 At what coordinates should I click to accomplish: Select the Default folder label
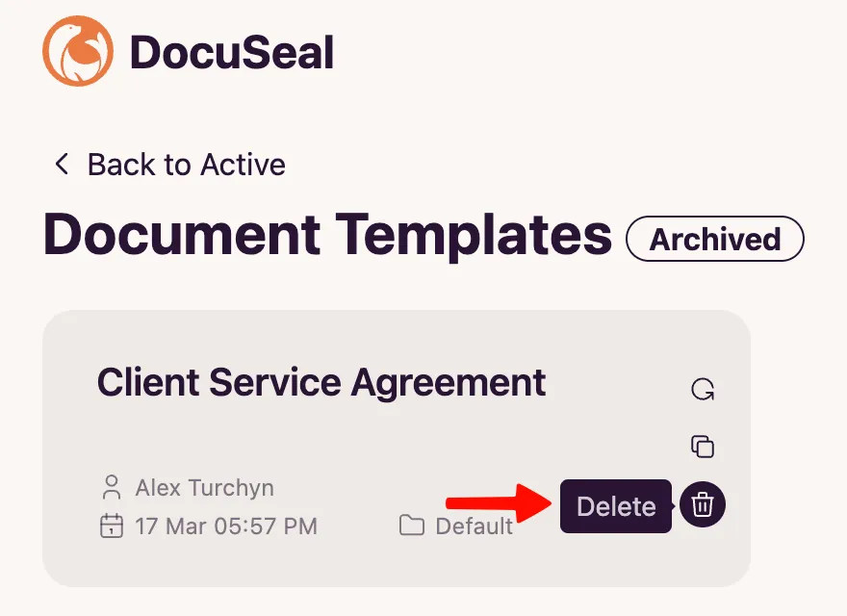click(x=474, y=526)
